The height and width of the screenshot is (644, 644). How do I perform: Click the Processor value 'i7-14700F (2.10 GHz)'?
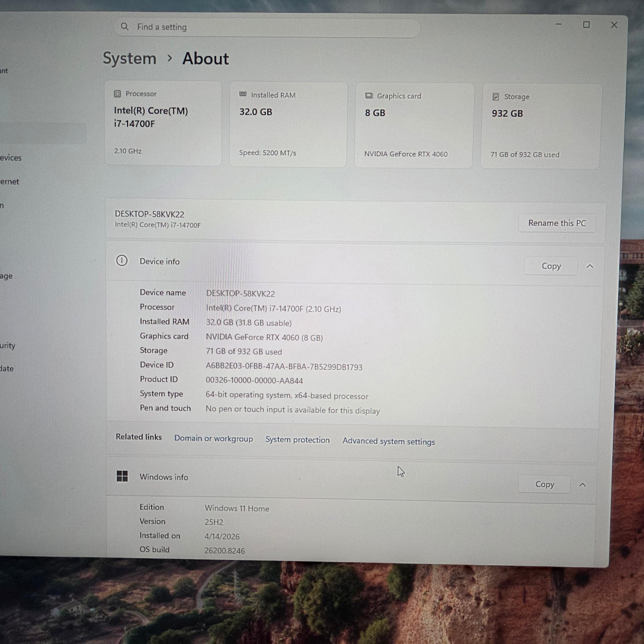click(273, 308)
